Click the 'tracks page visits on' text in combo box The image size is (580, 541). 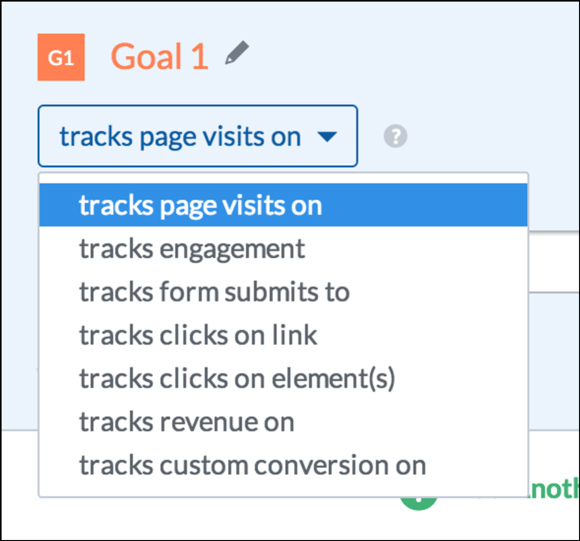point(180,137)
